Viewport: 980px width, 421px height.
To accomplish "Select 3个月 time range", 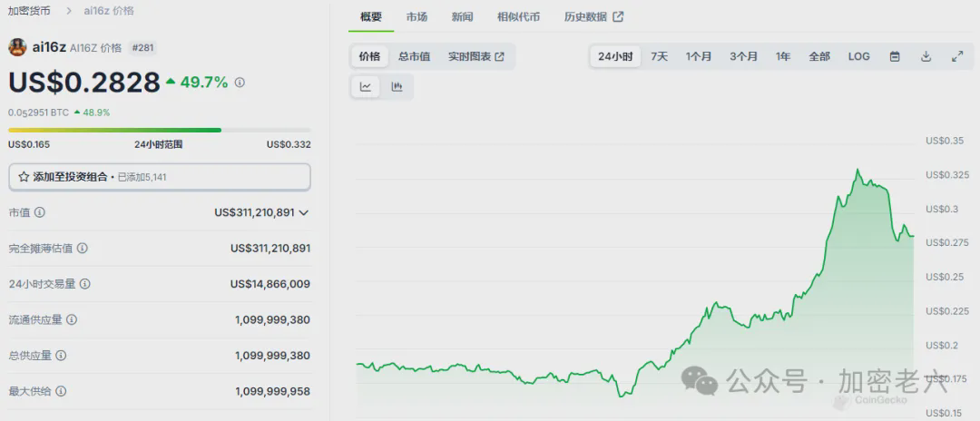I will [x=744, y=56].
